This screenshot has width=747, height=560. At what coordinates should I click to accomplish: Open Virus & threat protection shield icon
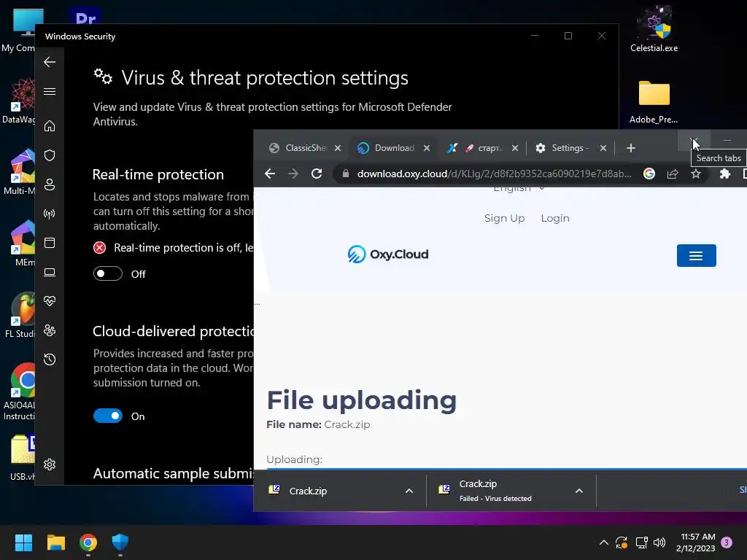(50, 155)
